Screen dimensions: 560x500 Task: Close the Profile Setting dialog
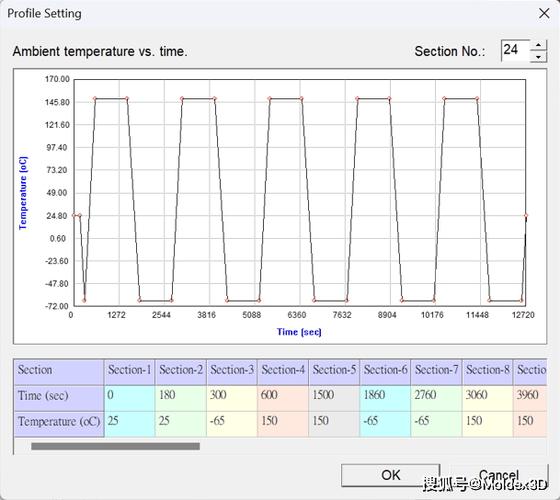544,14
